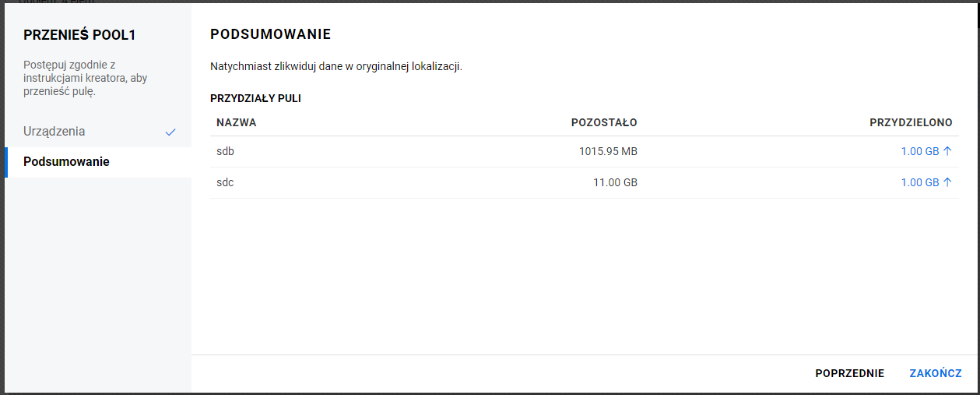Image resolution: width=980 pixels, height=395 pixels.
Task: Select the sdb device name
Action: 225,151
